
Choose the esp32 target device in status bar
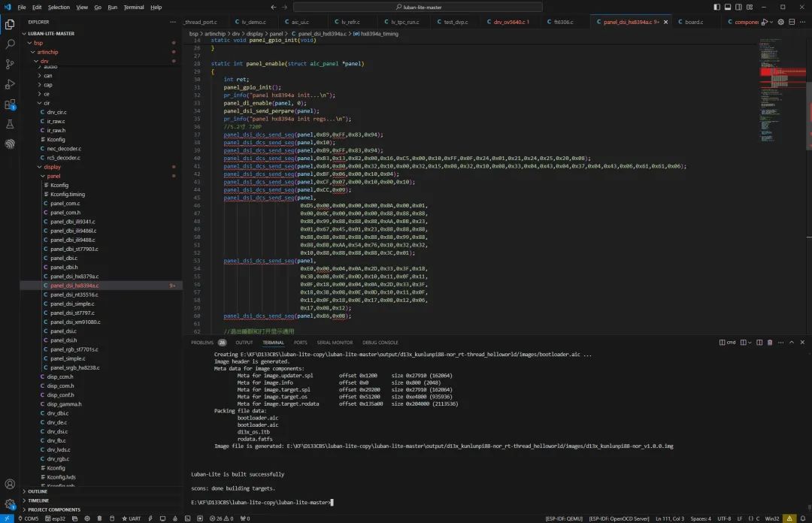(x=55, y=518)
